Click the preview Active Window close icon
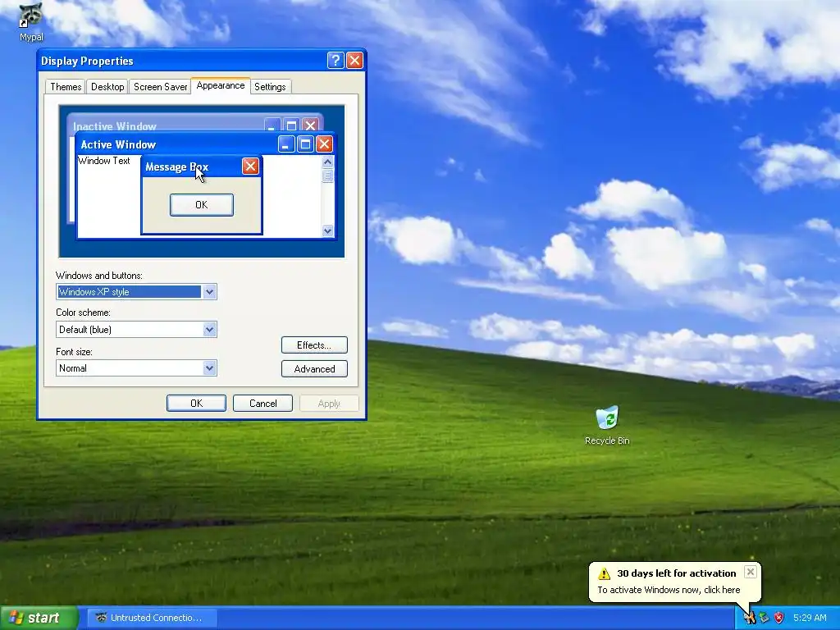 click(324, 144)
